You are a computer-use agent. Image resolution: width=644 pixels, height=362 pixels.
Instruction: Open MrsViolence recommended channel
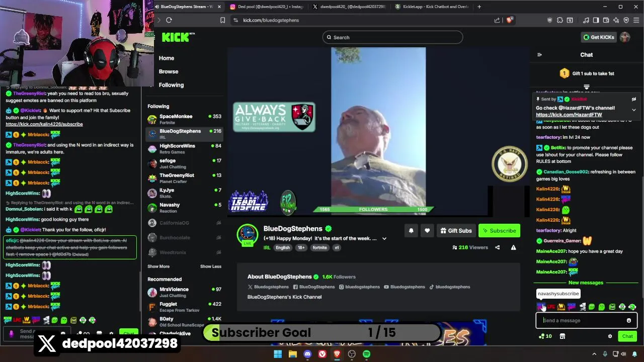184,292
